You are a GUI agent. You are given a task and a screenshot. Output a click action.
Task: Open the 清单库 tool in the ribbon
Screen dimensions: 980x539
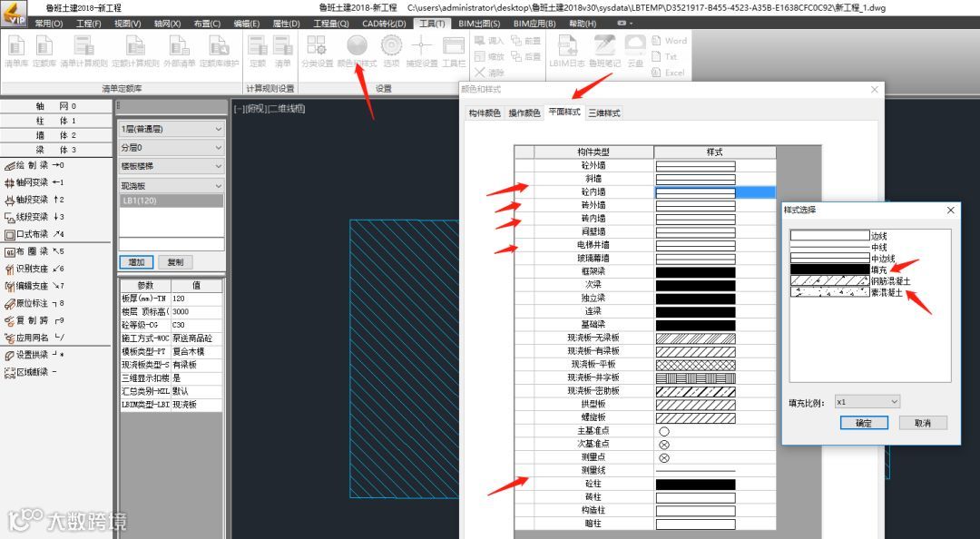[16, 52]
